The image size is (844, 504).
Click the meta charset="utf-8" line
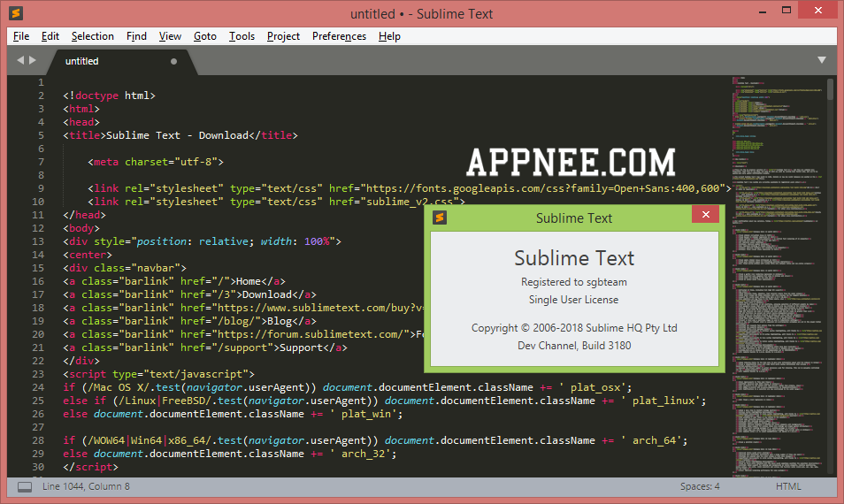click(x=156, y=162)
